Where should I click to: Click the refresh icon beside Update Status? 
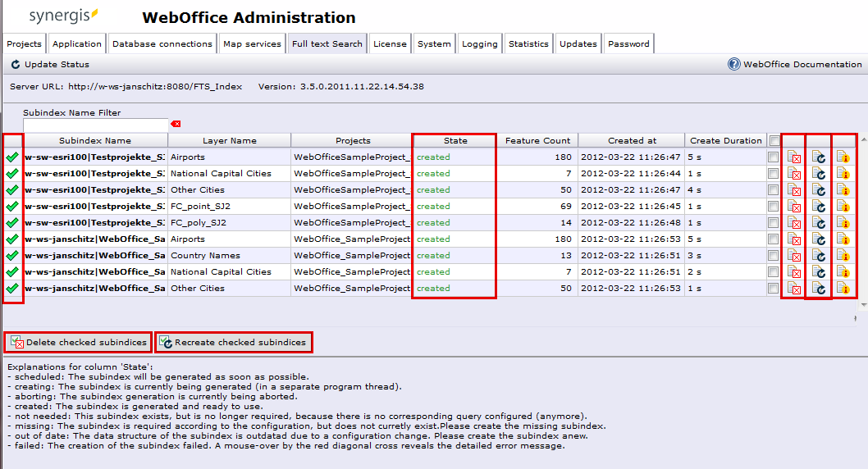pos(16,65)
